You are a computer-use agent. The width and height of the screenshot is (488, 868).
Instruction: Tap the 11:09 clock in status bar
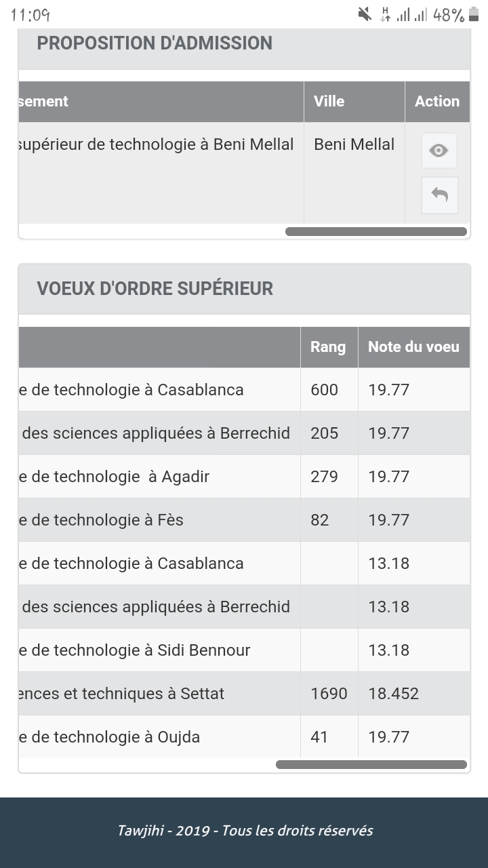tap(30, 15)
